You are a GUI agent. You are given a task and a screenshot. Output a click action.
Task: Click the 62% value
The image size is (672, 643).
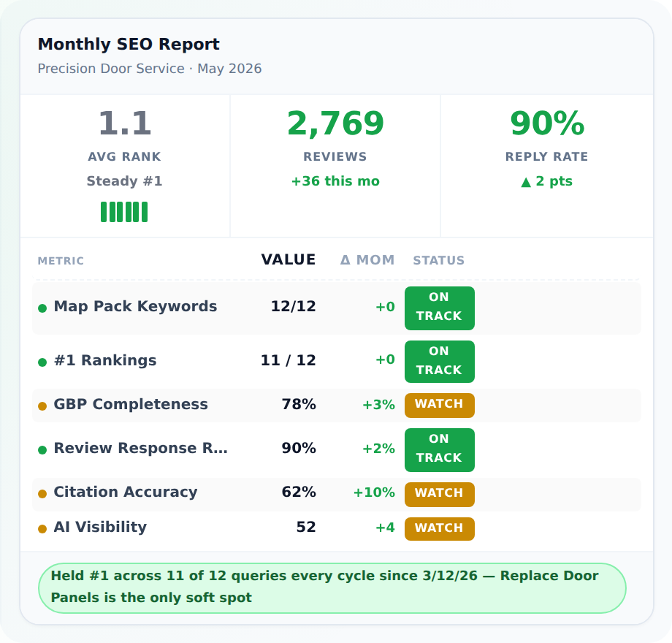tap(299, 492)
